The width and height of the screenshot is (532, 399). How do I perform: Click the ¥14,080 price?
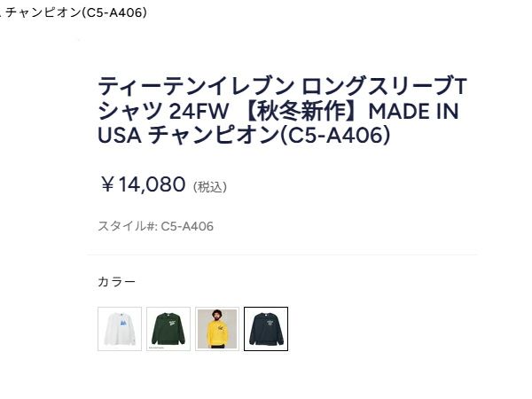click(x=142, y=184)
